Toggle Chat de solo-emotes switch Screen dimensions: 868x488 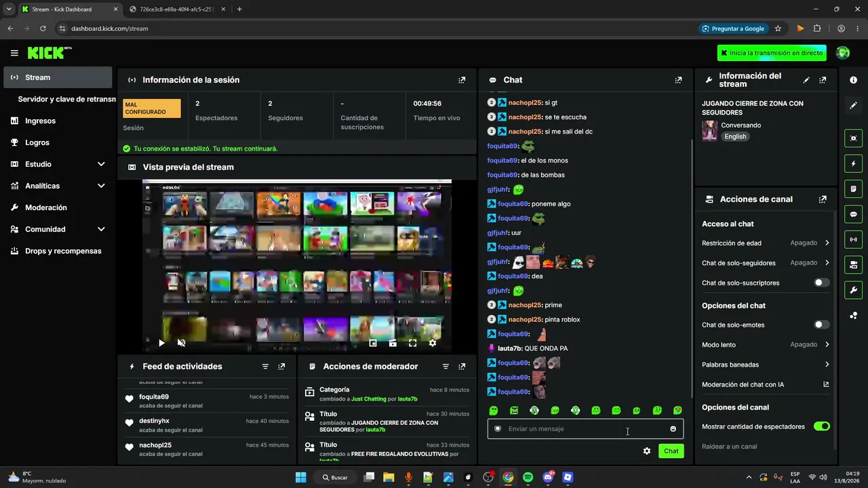click(821, 325)
